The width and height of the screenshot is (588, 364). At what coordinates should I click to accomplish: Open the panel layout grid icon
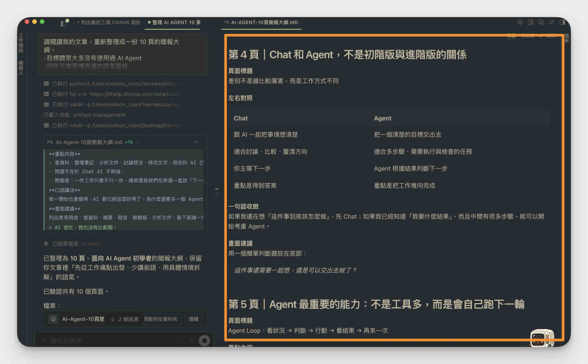click(531, 22)
